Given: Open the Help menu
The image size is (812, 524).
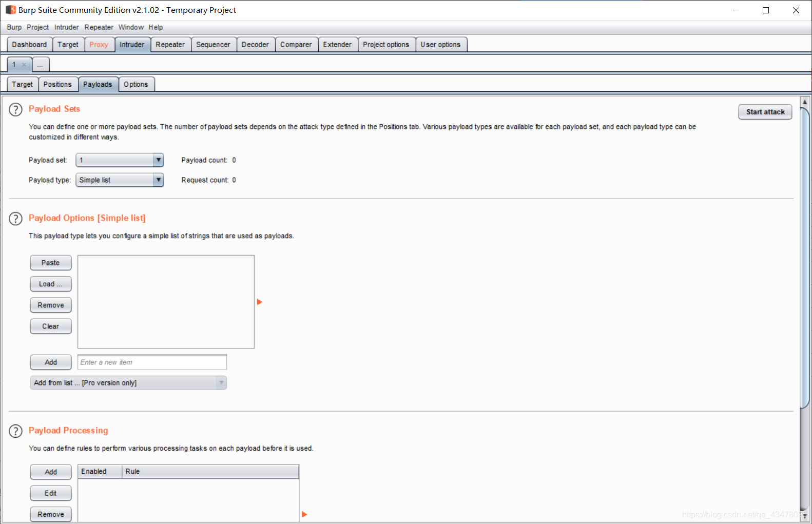Looking at the screenshot, I should (156, 27).
